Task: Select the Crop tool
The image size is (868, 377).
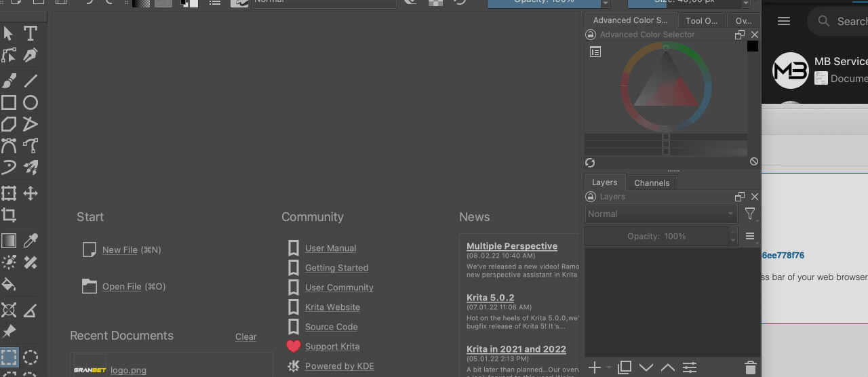Action: [9, 215]
